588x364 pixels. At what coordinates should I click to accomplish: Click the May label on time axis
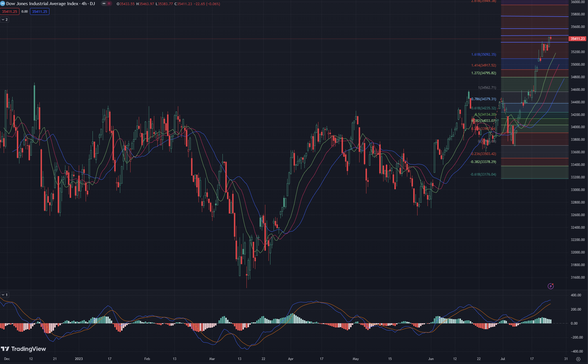tap(356, 359)
